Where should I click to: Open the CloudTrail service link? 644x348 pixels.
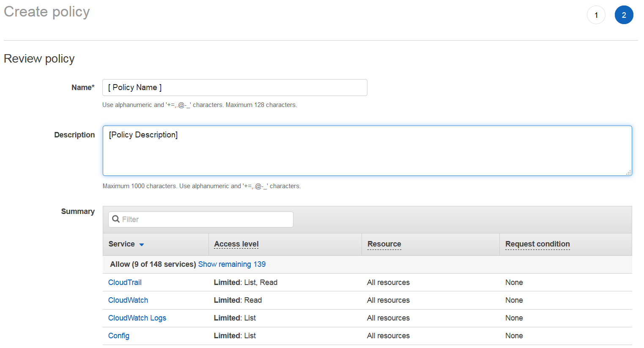coord(125,282)
